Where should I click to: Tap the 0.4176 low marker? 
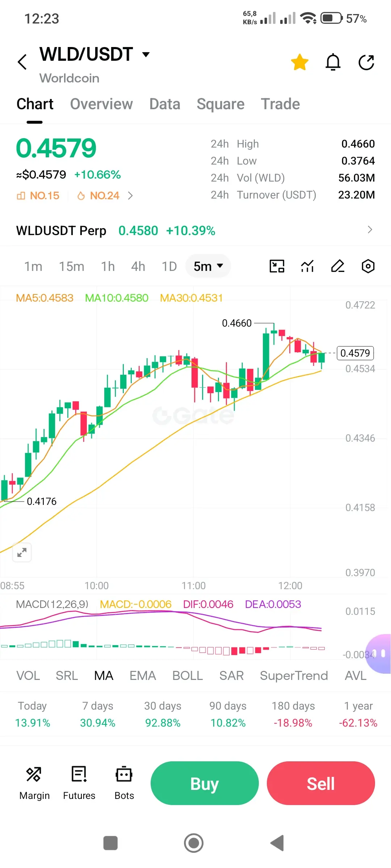(x=42, y=501)
